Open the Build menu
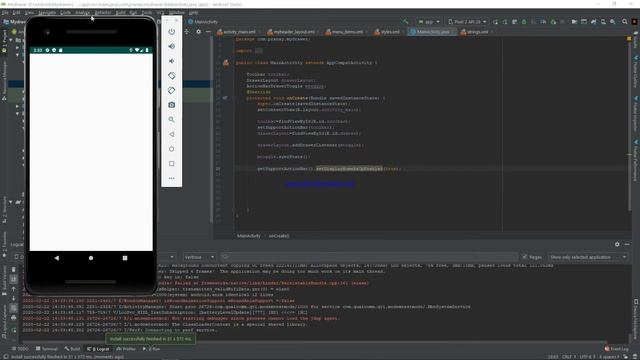640x360 pixels. coord(120,13)
